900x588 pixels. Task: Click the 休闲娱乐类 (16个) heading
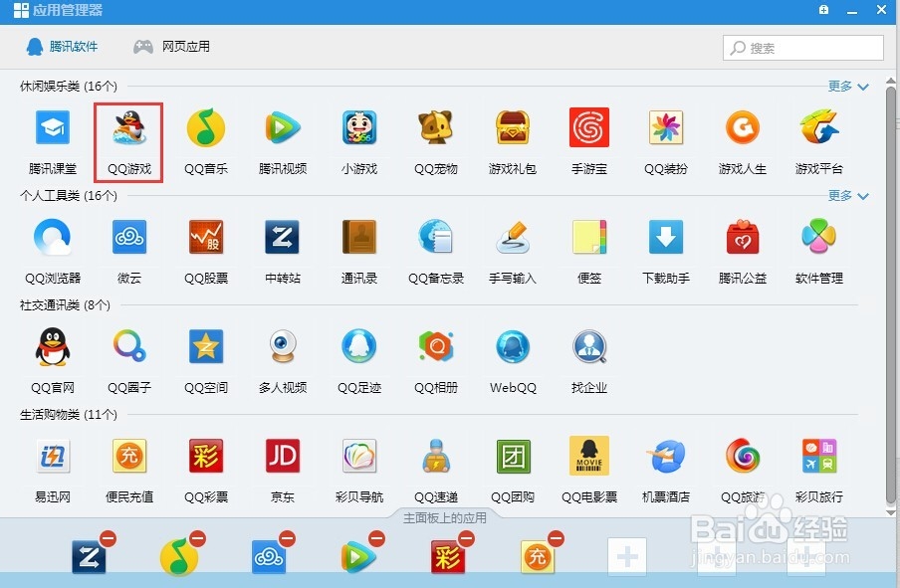click(x=69, y=86)
